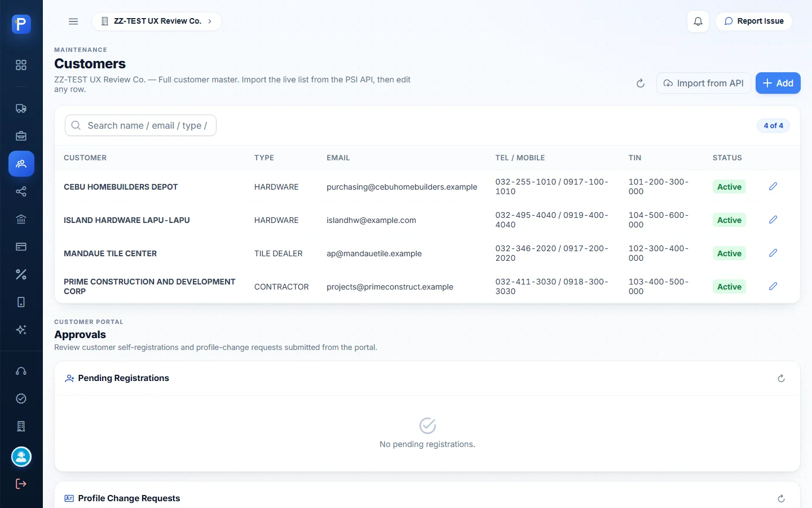Open the briefcase sidebar icon
Viewport: 812px width, 508px height.
click(21, 136)
